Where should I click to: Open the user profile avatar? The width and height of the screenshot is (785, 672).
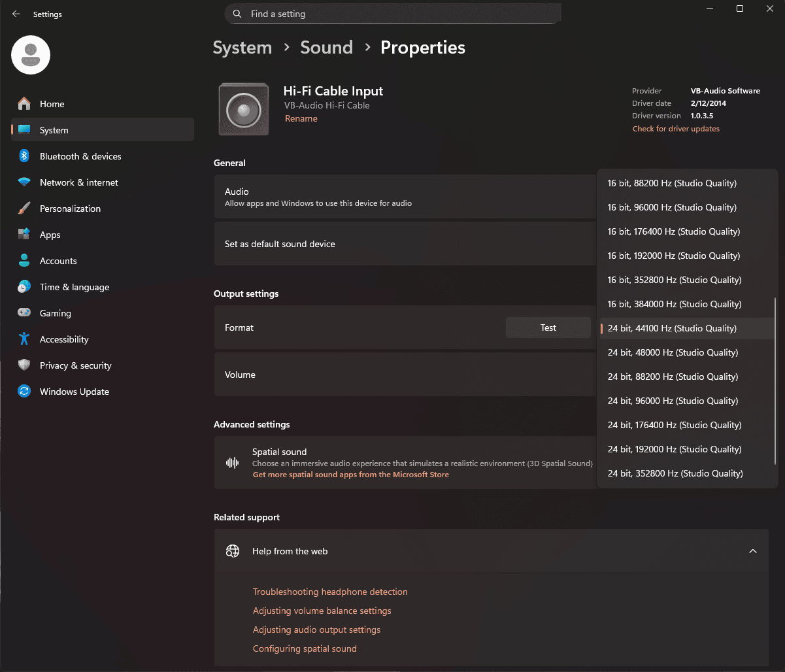[30, 55]
